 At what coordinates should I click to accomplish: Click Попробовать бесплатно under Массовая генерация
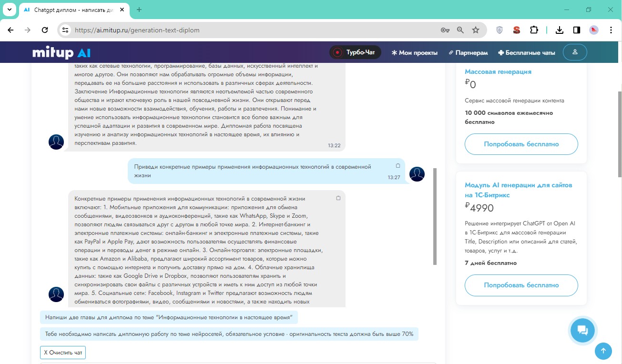(x=521, y=144)
